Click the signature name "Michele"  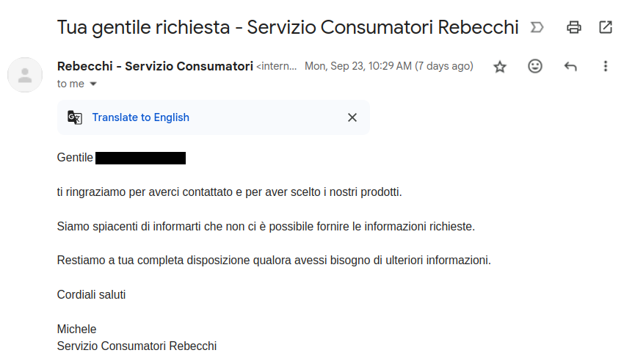click(x=76, y=329)
